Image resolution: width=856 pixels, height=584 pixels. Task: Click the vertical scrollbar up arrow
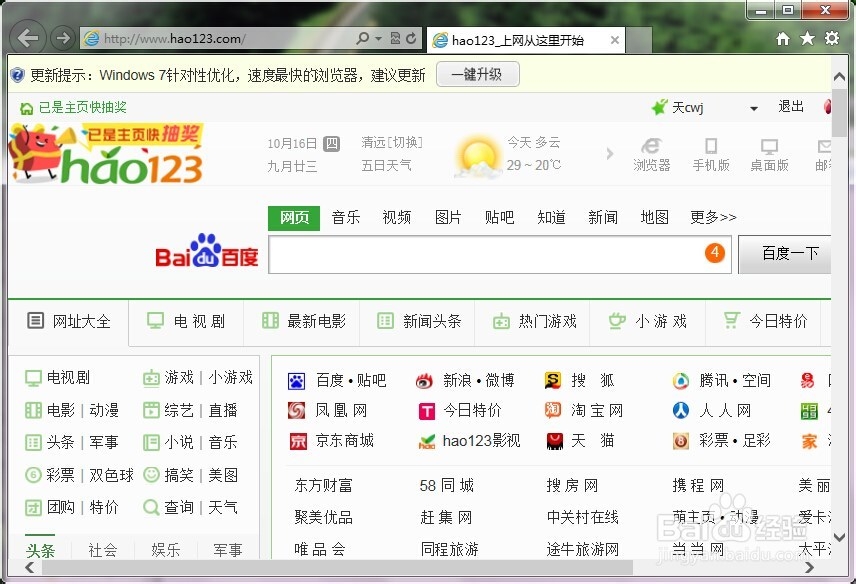[x=840, y=77]
